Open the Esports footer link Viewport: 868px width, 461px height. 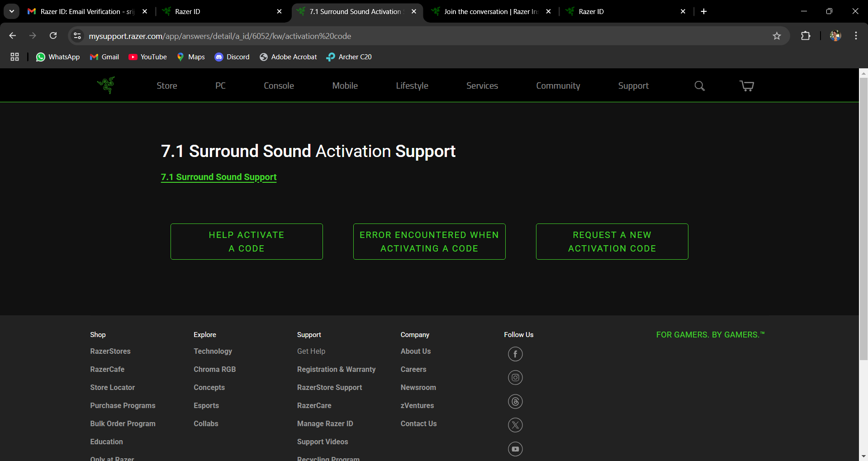206,405
